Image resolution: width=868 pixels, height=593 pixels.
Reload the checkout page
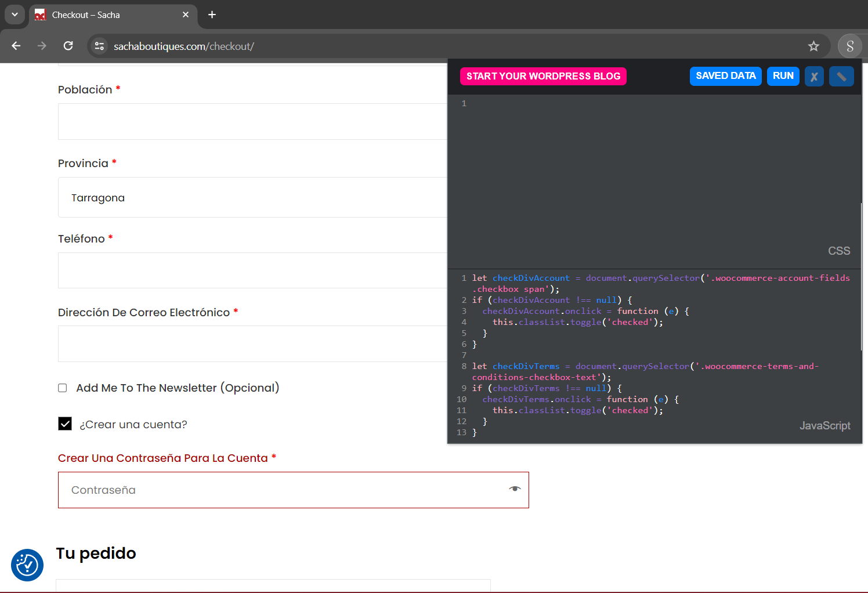(68, 46)
